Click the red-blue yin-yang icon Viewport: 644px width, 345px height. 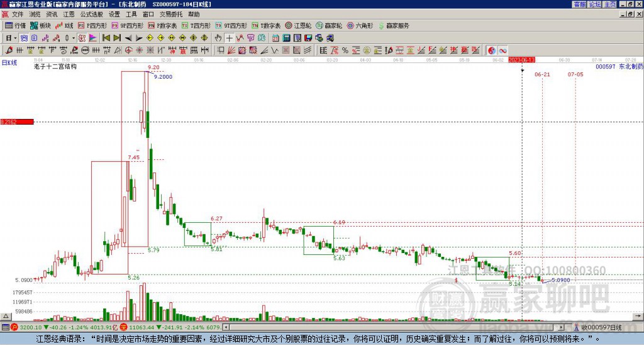pos(492,50)
